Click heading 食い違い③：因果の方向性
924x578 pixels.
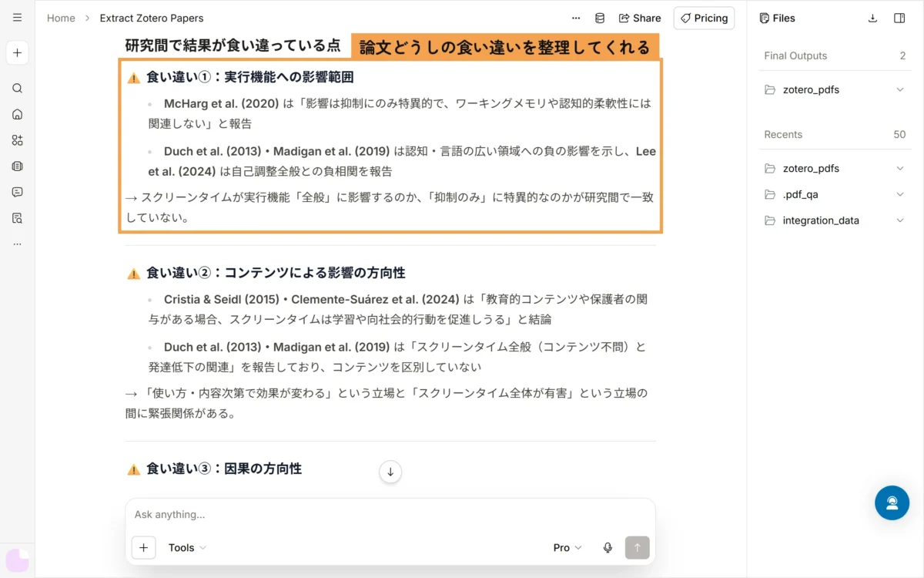tap(224, 469)
